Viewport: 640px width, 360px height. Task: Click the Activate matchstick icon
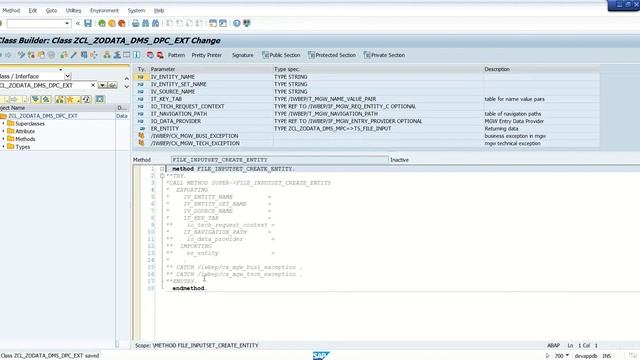73,55
